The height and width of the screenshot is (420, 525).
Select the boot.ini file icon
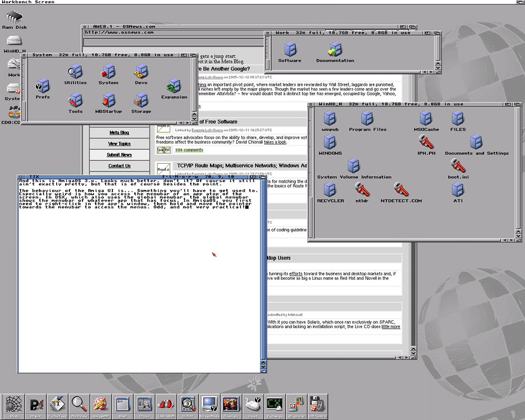pos(458,169)
